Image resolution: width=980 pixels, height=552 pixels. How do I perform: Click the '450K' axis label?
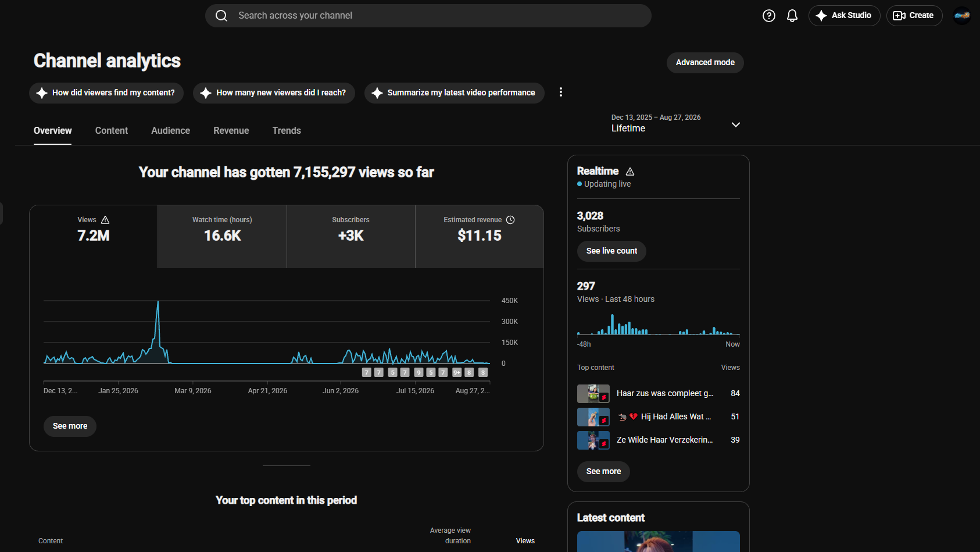pyautogui.click(x=510, y=301)
